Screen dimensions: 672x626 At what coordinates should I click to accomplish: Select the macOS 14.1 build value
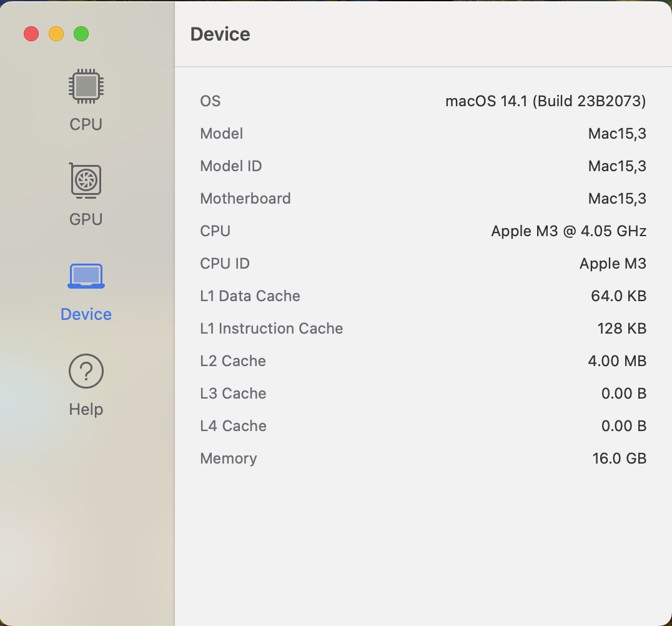[545, 101]
